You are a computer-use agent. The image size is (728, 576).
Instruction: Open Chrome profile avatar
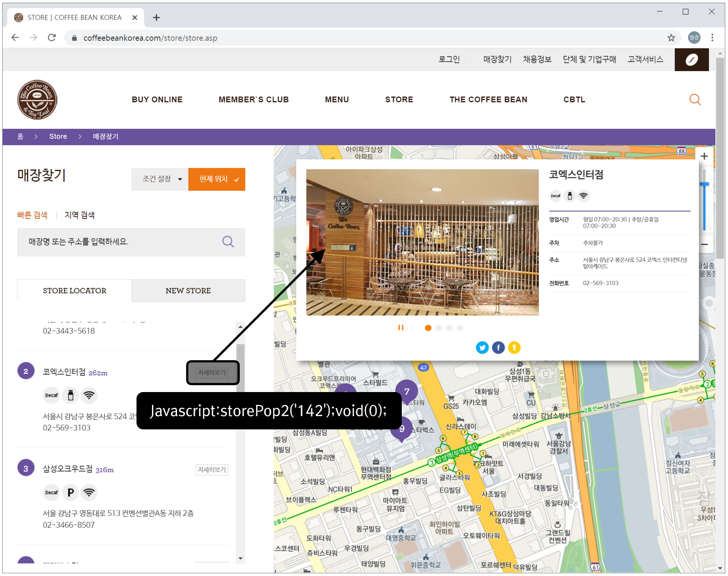coord(694,38)
